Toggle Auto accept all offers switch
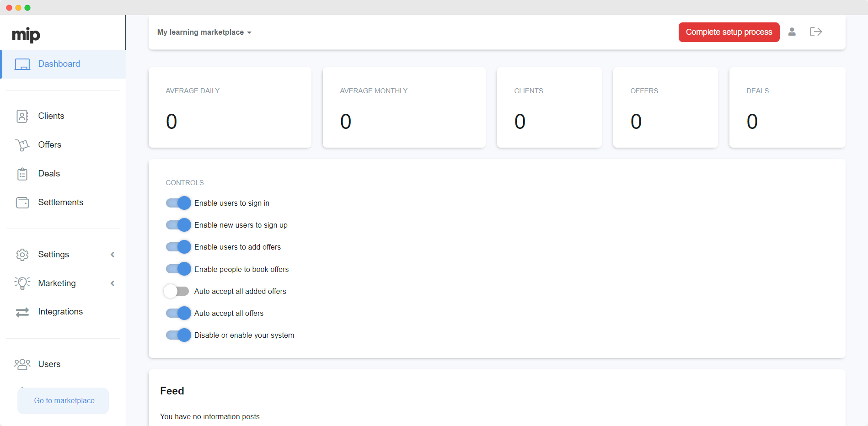Viewport: 868px width, 426px height. [178, 313]
